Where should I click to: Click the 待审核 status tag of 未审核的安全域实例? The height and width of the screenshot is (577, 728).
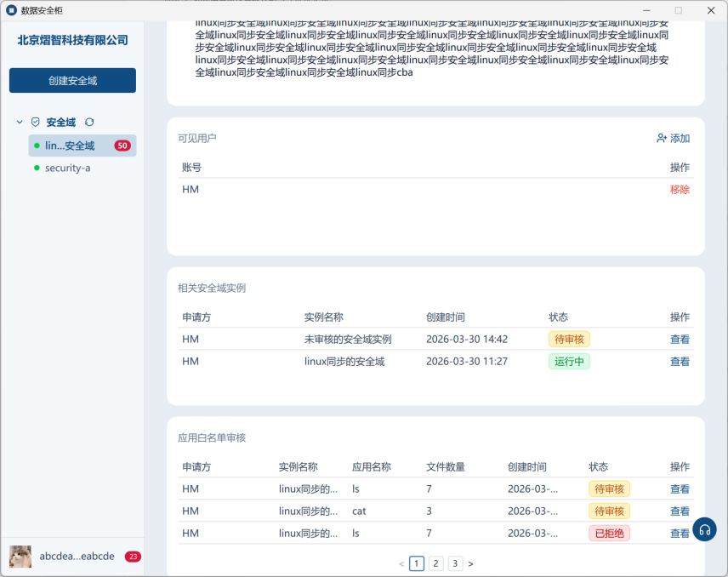pos(569,340)
